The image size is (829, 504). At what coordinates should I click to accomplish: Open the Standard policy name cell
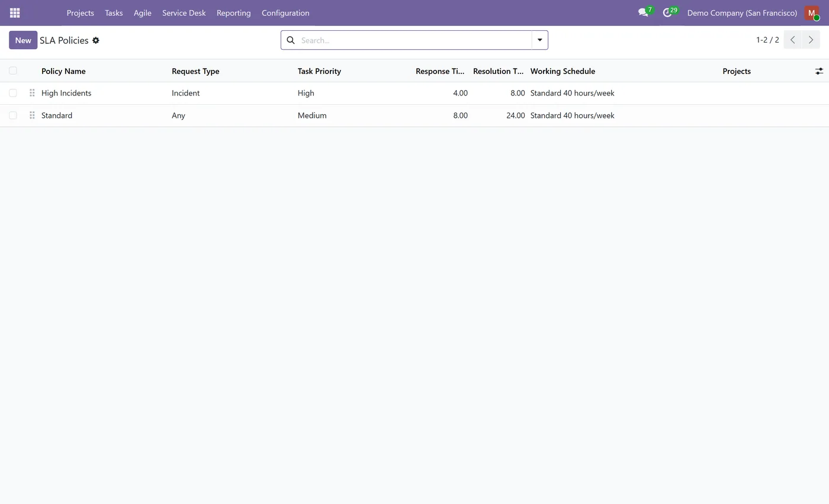(x=57, y=115)
